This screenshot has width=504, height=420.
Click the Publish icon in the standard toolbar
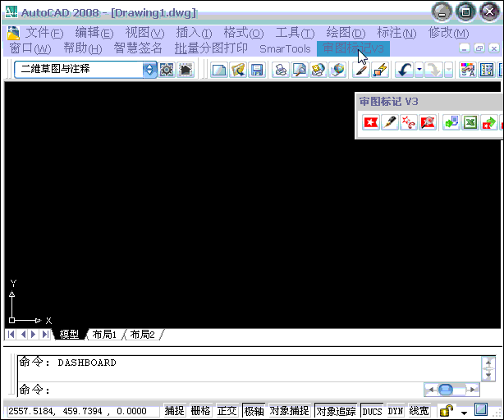318,70
